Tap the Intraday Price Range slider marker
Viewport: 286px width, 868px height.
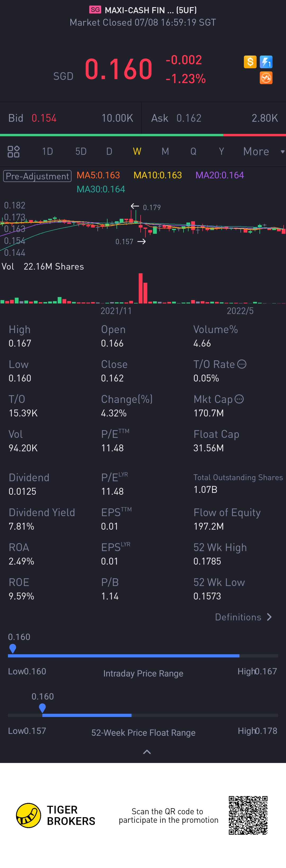12,648
